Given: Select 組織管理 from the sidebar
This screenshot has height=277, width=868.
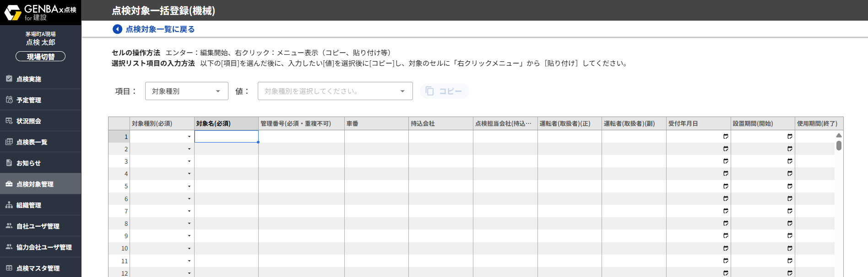Looking at the screenshot, I should click(29, 205).
